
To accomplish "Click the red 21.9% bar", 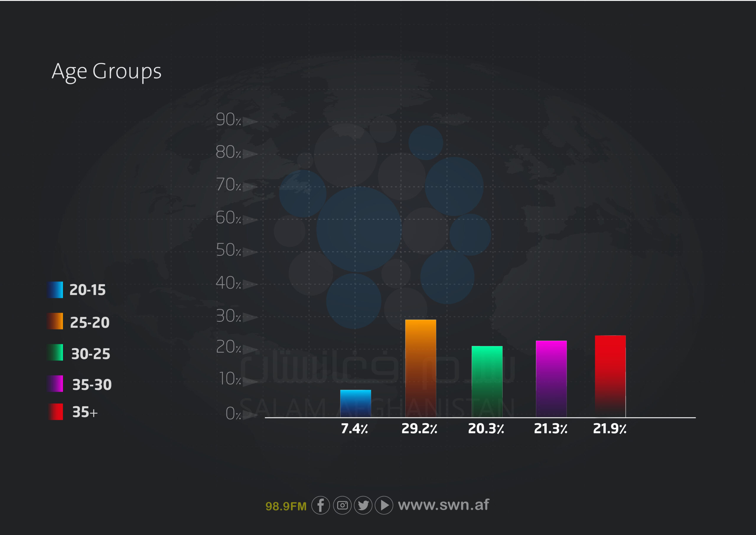I will click(610, 376).
